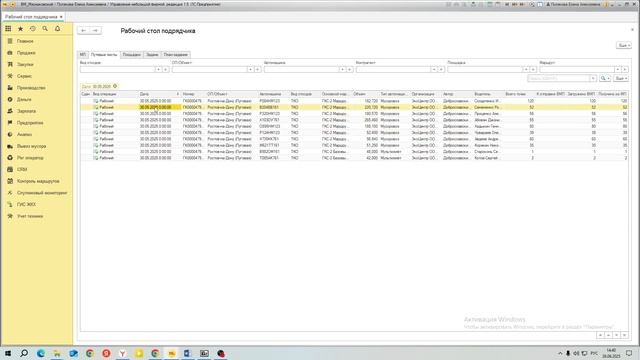Expand Контрагент filter dropdown arrow
The width and height of the screenshot is (640, 360).
tap(434, 69)
